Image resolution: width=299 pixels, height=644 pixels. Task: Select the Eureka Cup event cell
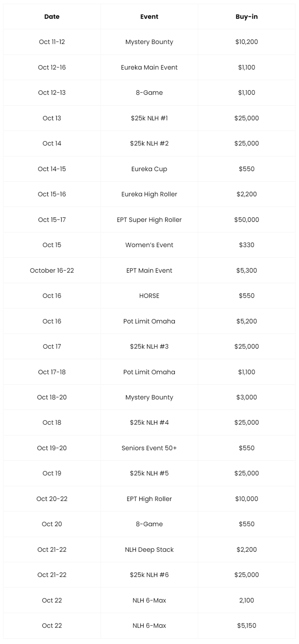pyautogui.click(x=149, y=169)
